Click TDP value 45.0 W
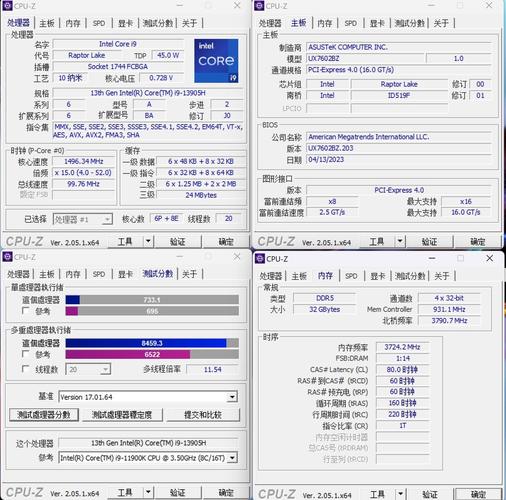The height and width of the screenshot is (500, 506). point(168,55)
